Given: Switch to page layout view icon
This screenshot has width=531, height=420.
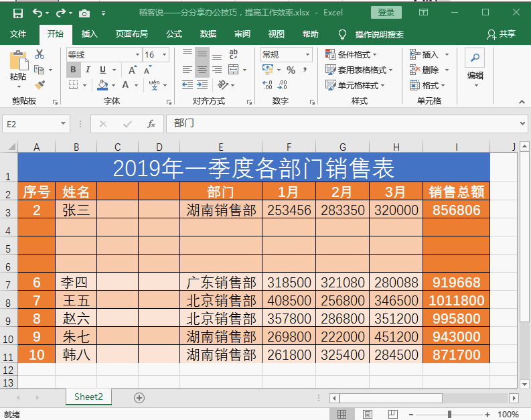Looking at the screenshot, I should point(368,414).
